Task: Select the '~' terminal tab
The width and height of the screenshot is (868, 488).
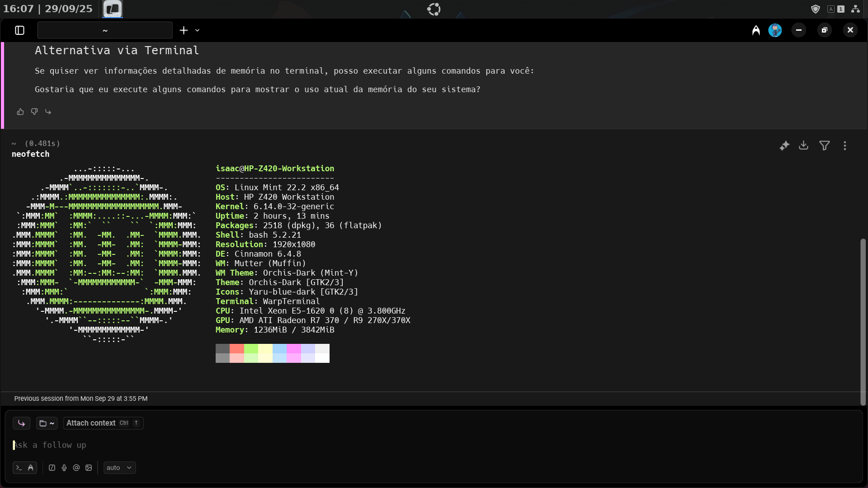Action: point(105,30)
